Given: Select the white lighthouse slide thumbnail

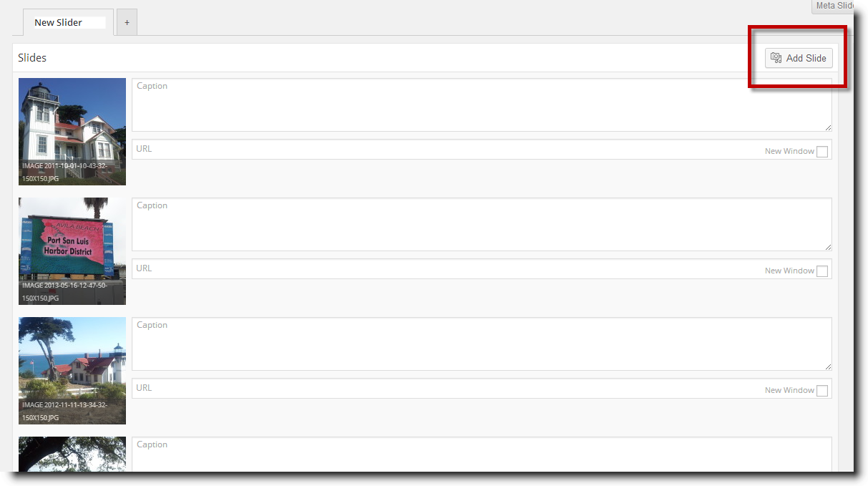Looking at the screenshot, I should click(x=72, y=132).
